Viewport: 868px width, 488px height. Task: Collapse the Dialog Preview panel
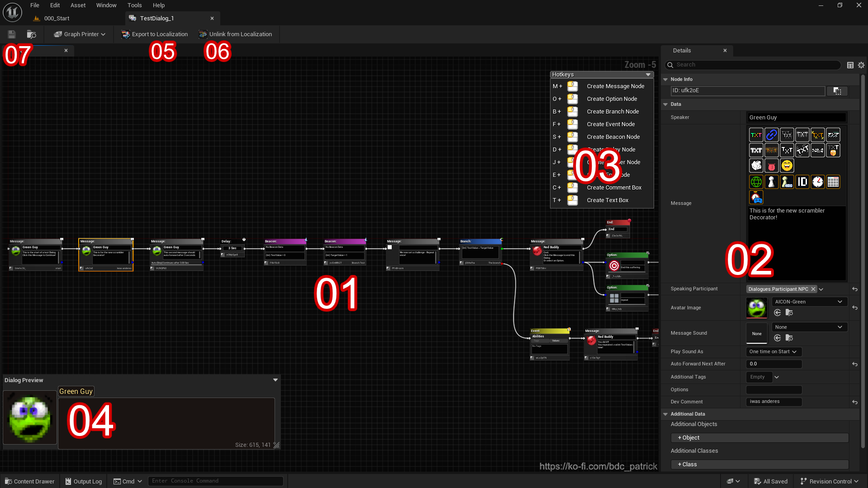pos(275,380)
